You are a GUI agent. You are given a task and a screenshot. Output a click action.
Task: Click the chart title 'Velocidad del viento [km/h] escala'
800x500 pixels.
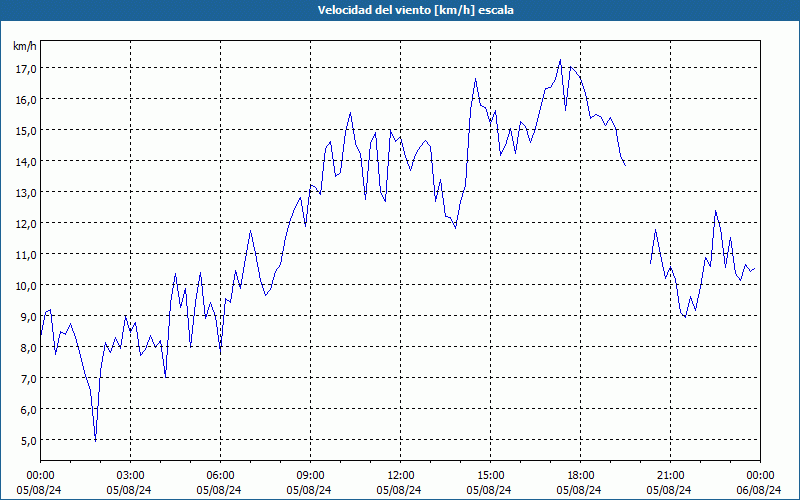pyautogui.click(x=415, y=10)
